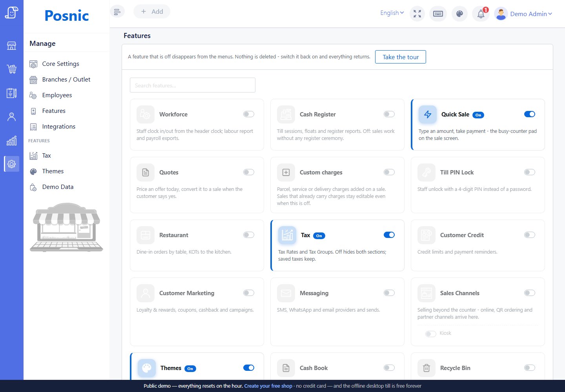Open the notifications bell icon

(481, 14)
